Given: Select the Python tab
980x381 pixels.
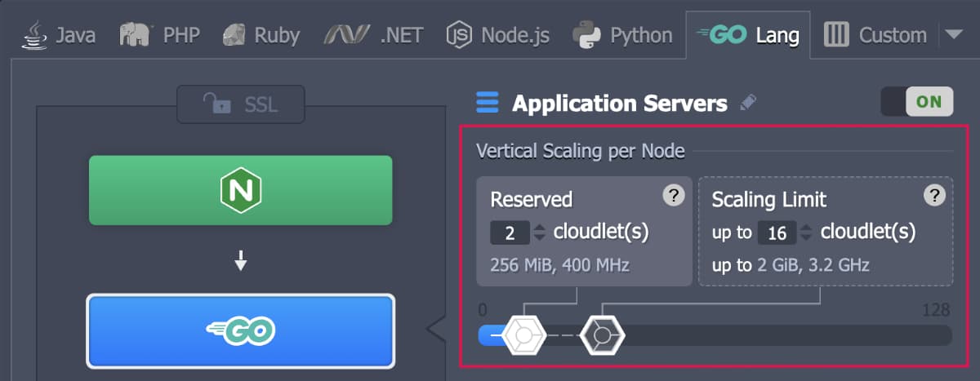Looking at the screenshot, I should 622,35.
